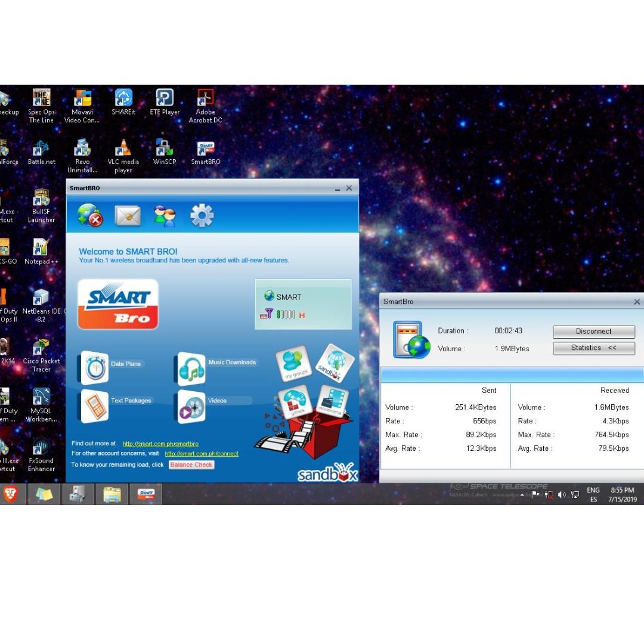Image resolution: width=644 pixels, height=644 pixels.
Task: Open SmartBRO settings gear icon
Action: point(202,216)
